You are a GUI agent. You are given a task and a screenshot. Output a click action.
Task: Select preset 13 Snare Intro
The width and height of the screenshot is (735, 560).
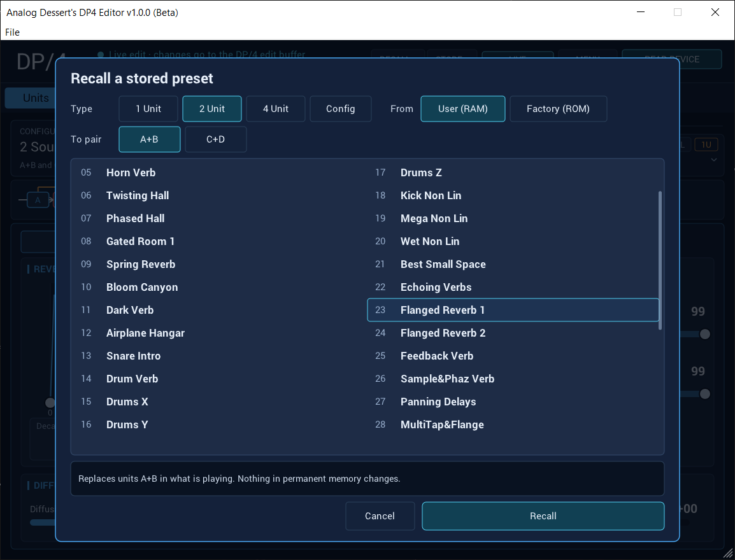219,356
